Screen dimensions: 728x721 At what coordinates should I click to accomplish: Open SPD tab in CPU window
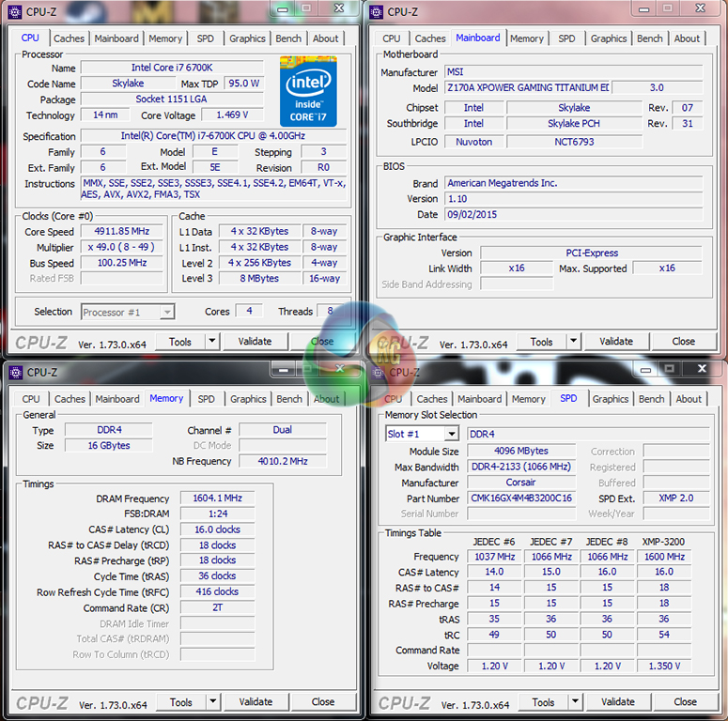205,38
